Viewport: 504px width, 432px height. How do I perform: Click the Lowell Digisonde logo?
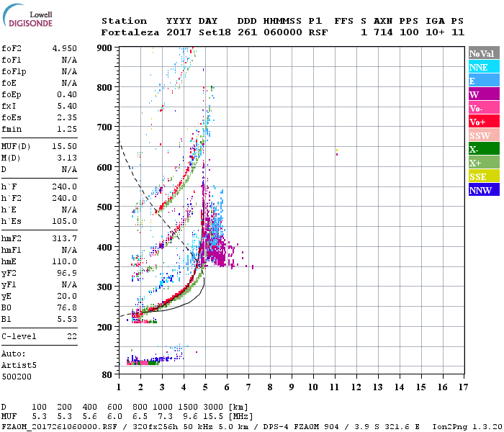[28, 15]
